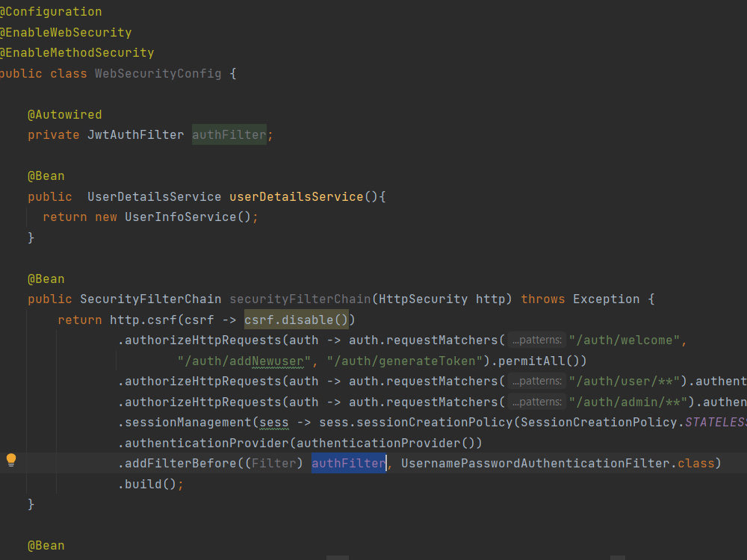The image size is (747, 560).
Task: Click the patterns hint before "/auth/admin/**"
Action: tap(537, 402)
